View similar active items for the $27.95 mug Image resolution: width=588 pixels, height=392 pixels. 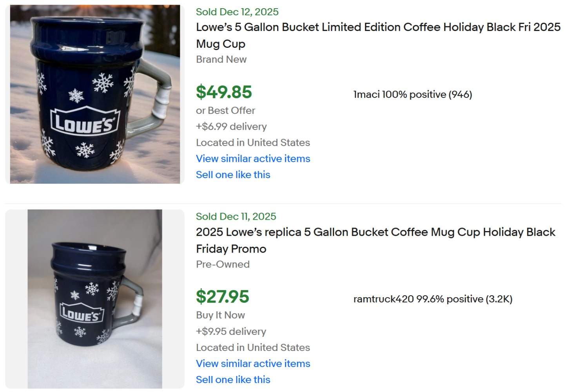point(253,363)
